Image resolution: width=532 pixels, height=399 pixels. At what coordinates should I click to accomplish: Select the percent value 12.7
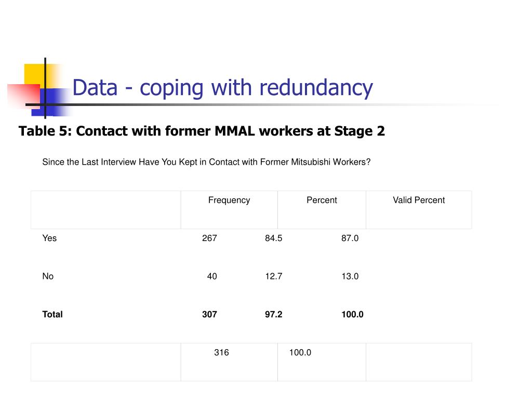coord(273,276)
